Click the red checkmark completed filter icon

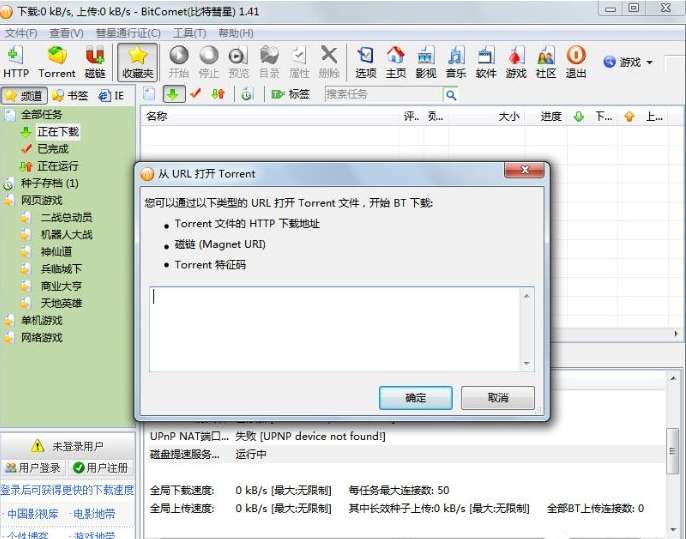196,94
